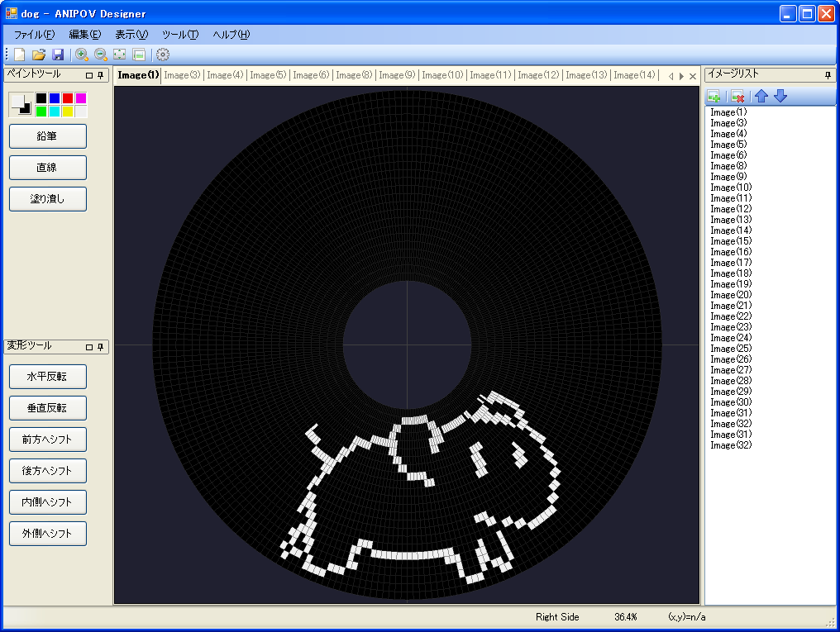Click the 36.4% zoom value in status bar
Screen dimensions: 840x632
626,617
